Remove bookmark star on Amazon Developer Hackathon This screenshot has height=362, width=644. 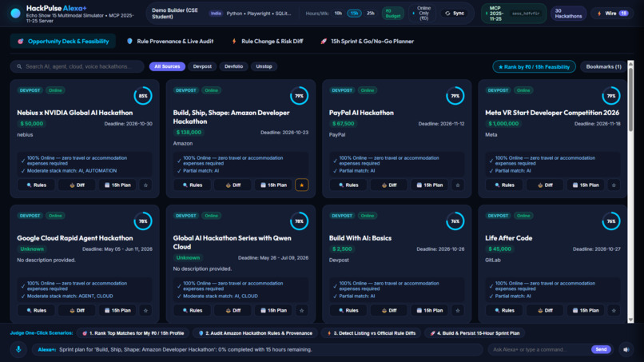[x=302, y=185]
